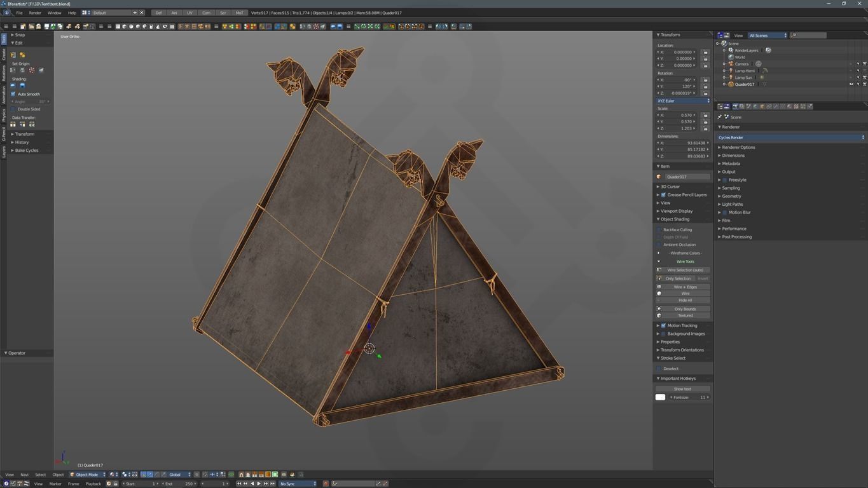Image resolution: width=868 pixels, height=488 pixels.
Task: Delete the Default screen layout with X
Action: pos(141,13)
